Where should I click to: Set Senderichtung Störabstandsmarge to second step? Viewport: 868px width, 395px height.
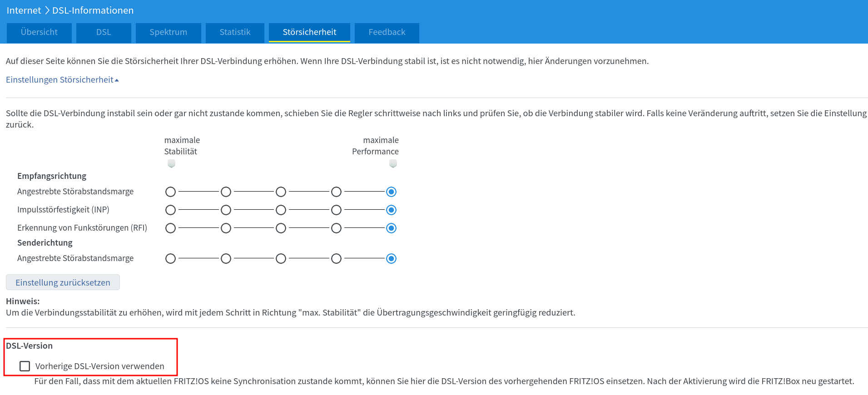click(x=226, y=259)
